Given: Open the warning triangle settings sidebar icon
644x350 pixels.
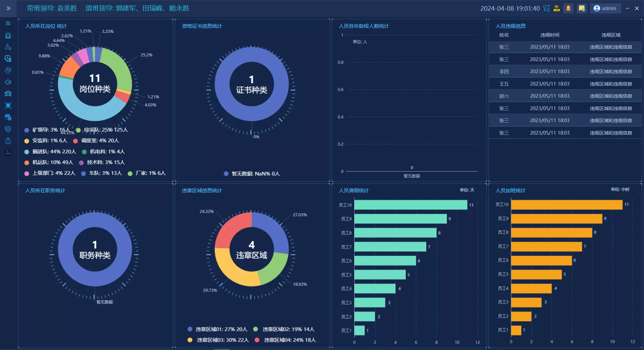Looking at the screenshot, I should (8, 47).
